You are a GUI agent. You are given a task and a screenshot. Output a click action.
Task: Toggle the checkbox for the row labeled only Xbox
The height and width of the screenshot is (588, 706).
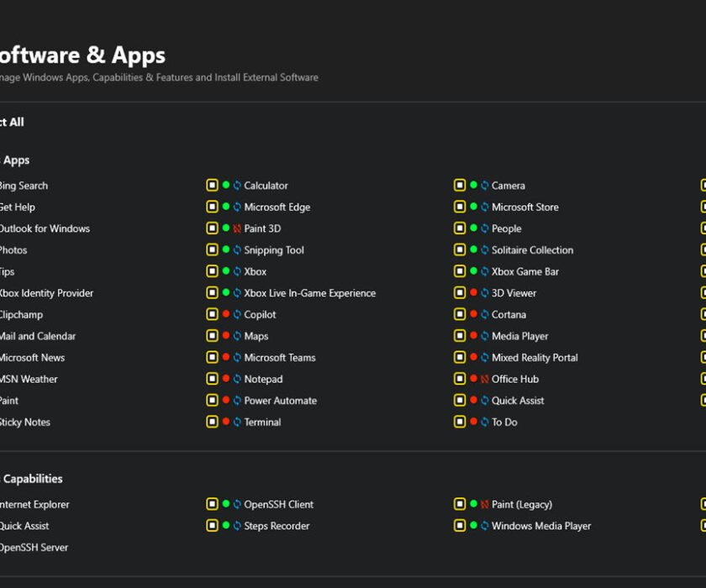click(212, 271)
